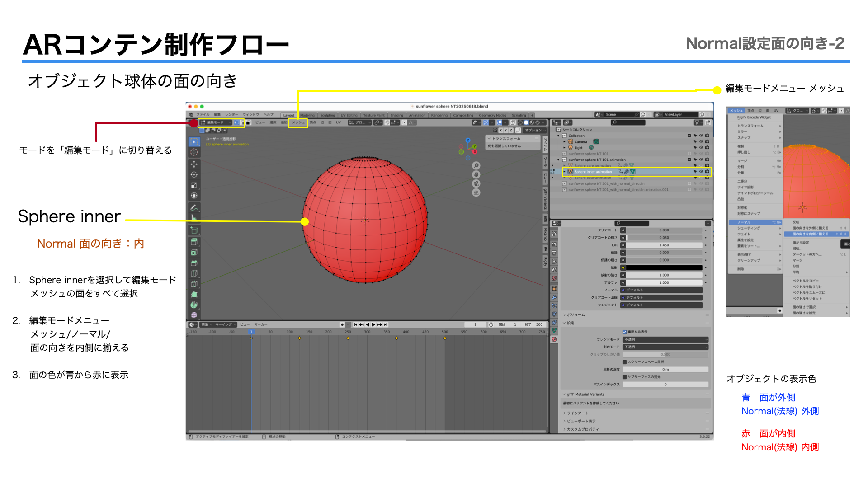The height and width of the screenshot is (488, 868).
Task: Click the timeline play button
Action: point(373,324)
